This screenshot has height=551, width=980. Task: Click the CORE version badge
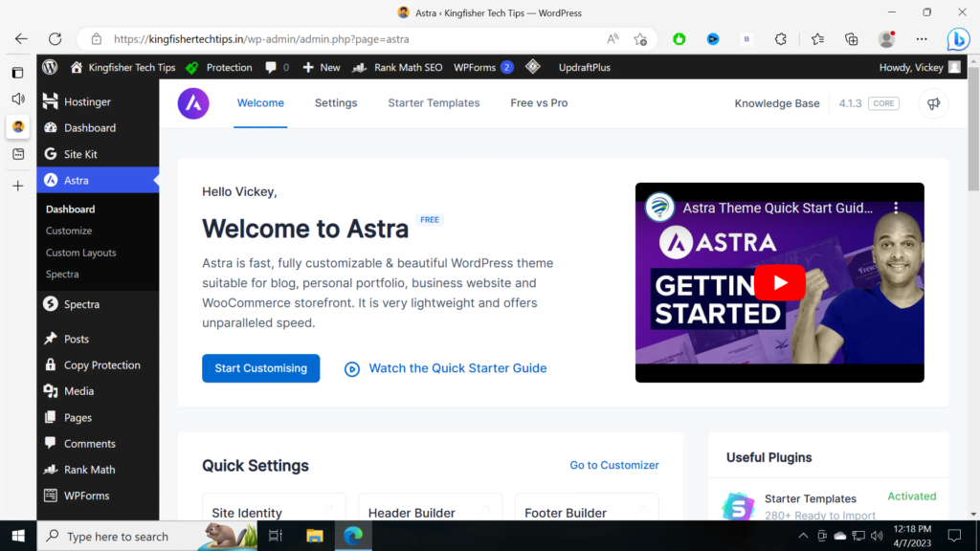point(883,103)
